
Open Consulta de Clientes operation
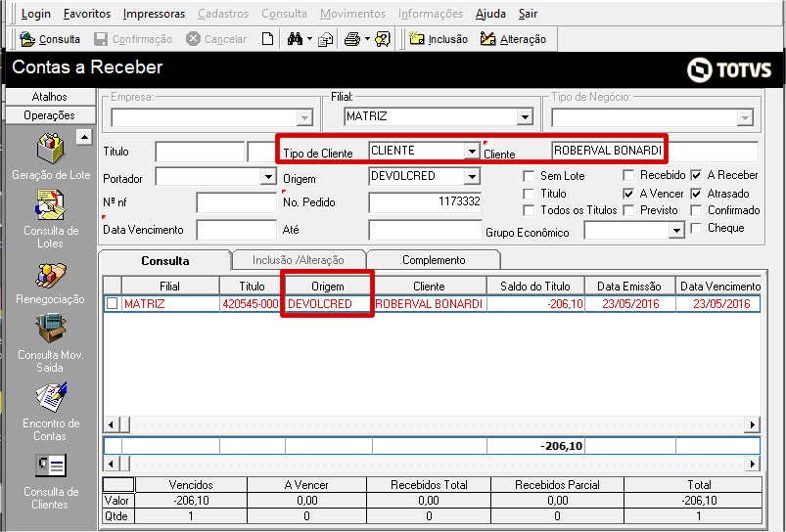[x=51, y=482]
